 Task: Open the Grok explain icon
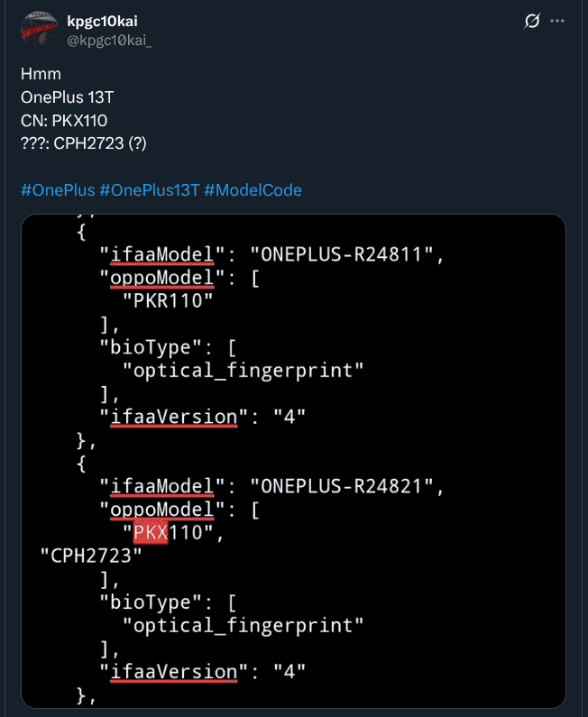tap(532, 21)
